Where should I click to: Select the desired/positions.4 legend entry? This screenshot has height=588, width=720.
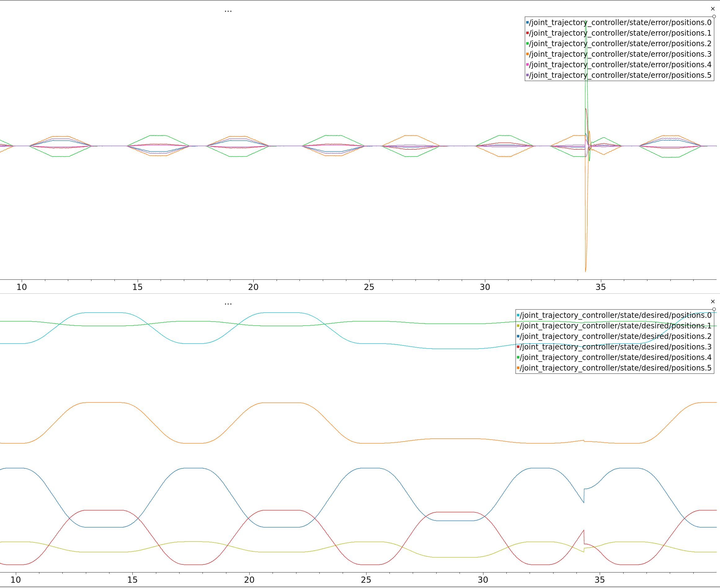click(615, 357)
